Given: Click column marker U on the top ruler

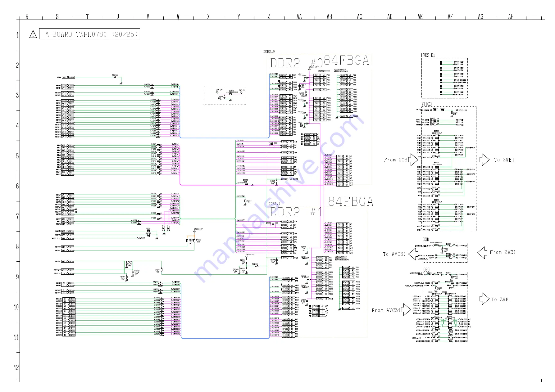Looking at the screenshot, I should [118, 16].
